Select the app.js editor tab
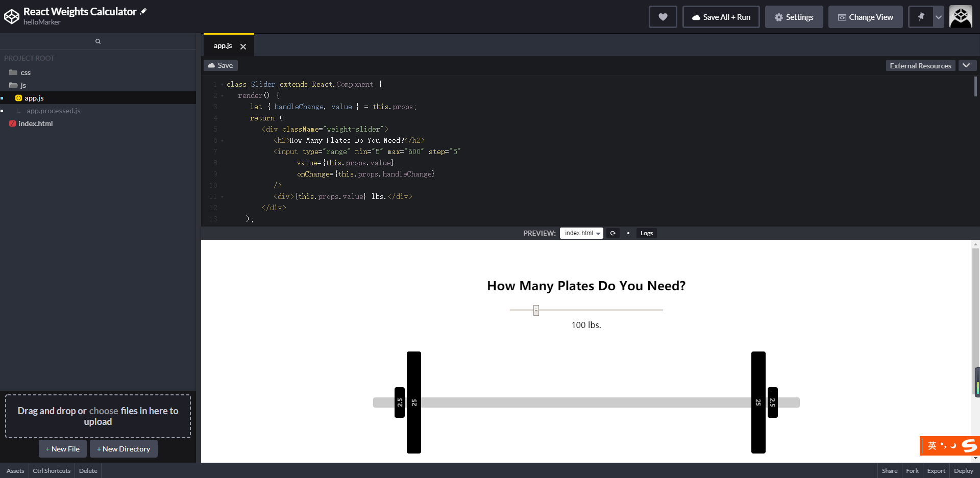The image size is (980, 478). (x=223, y=46)
